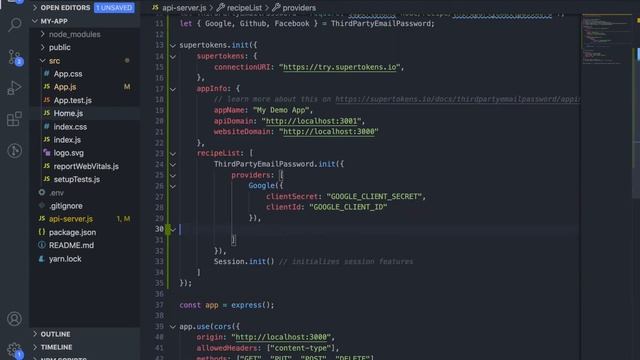Viewport: 640px width, 360px height.
Task: Open the localhost:3000 origin link
Action: click(x=281, y=337)
